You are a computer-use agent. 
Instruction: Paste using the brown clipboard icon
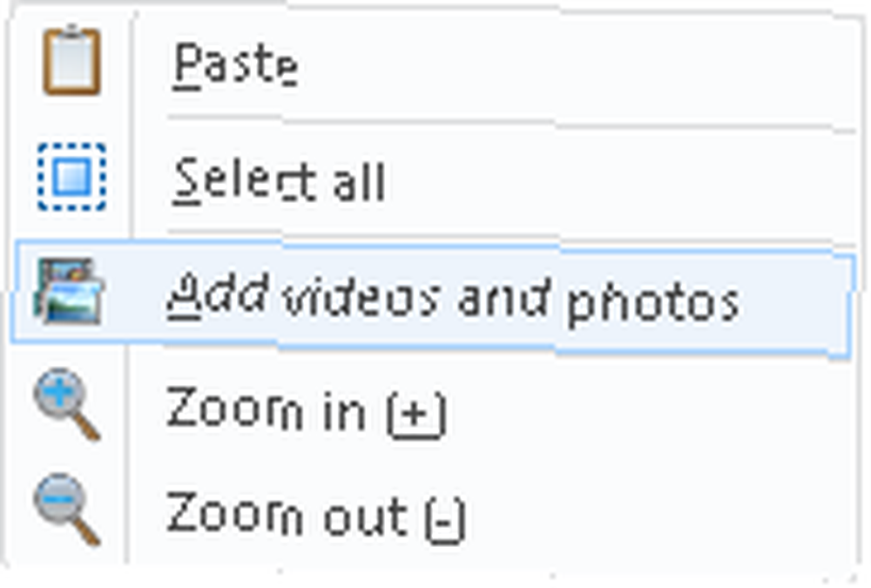click(x=71, y=60)
